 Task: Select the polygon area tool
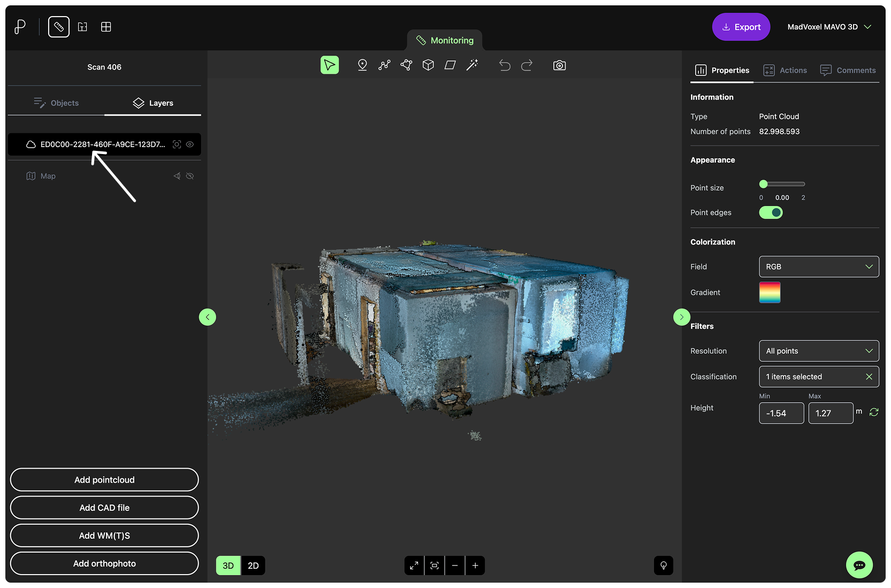pyautogui.click(x=406, y=65)
